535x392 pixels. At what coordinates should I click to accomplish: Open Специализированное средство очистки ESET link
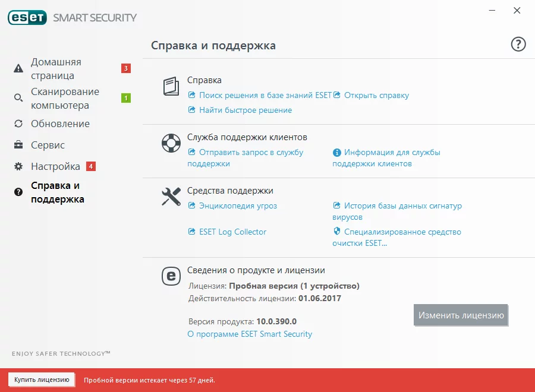(397, 237)
